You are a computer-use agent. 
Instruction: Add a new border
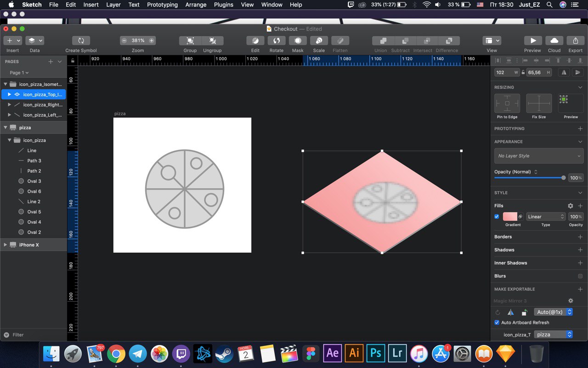[x=580, y=237]
